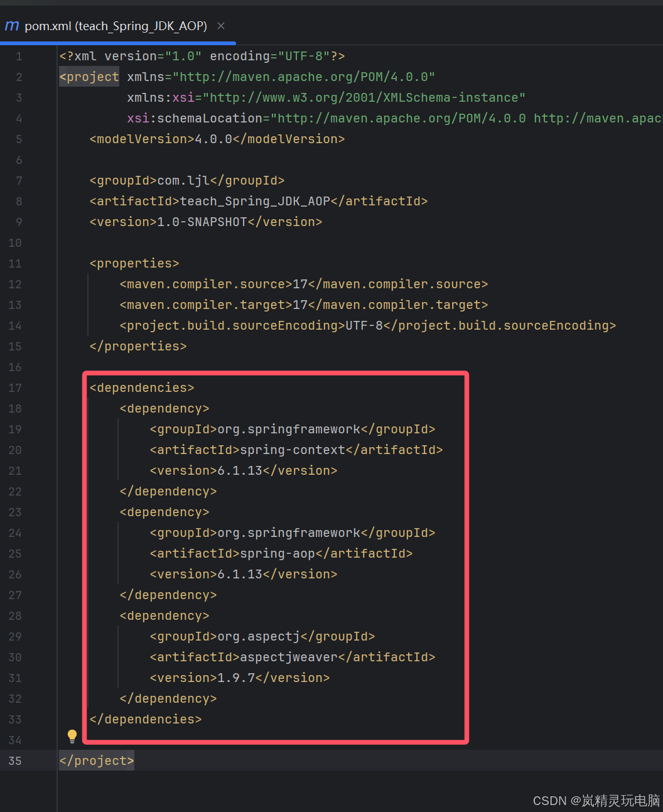
Task: Click groupId org.springframework on line 24
Action: (x=293, y=533)
